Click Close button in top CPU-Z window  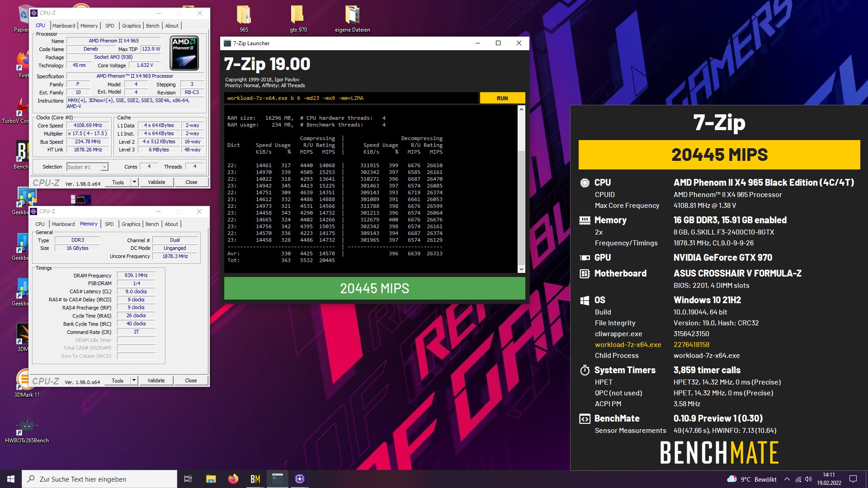[x=191, y=182]
